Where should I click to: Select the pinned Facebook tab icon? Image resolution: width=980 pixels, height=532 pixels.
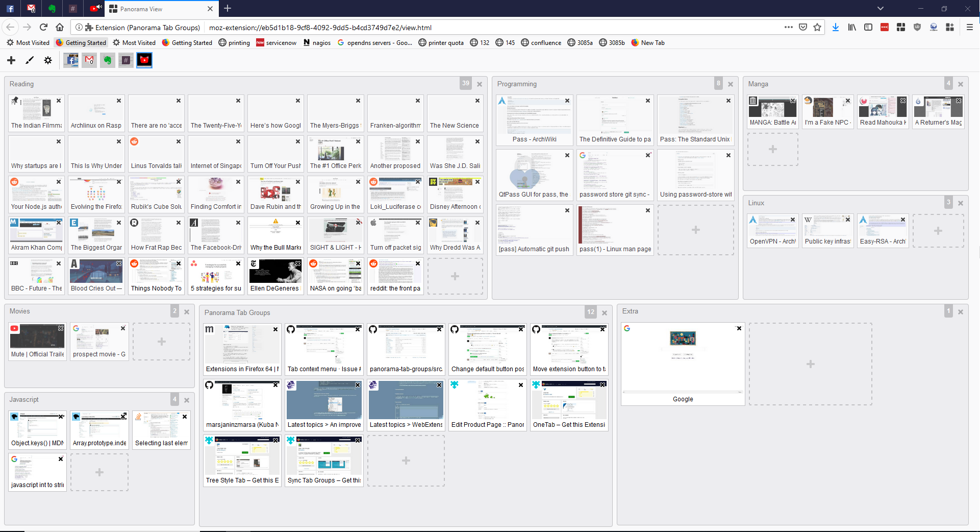[71, 60]
